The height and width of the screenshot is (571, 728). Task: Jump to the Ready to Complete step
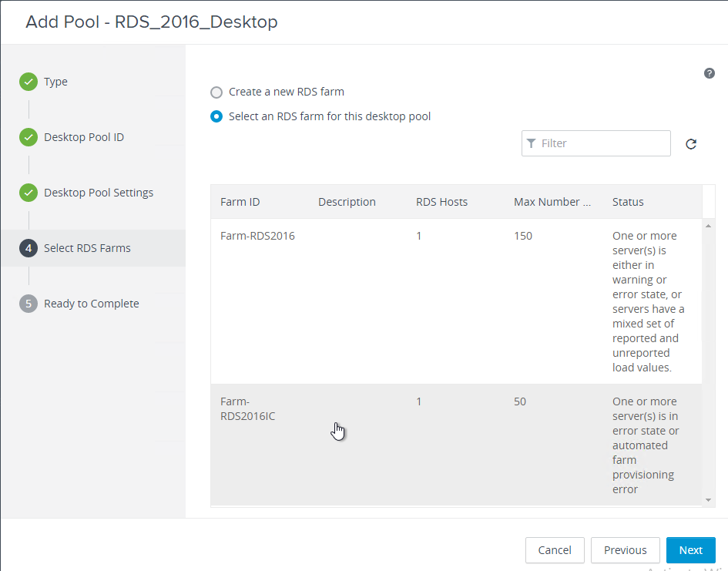(92, 304)
